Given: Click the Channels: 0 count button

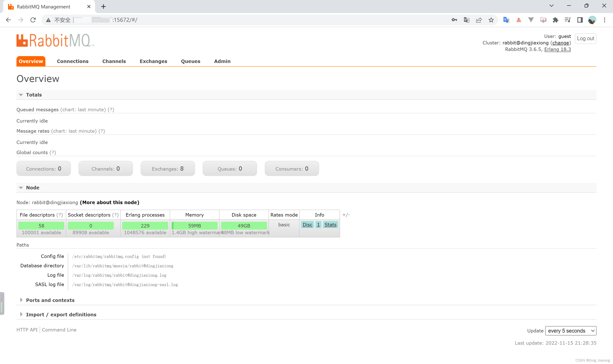Looking at the screenshot, I should pos(106,169).
